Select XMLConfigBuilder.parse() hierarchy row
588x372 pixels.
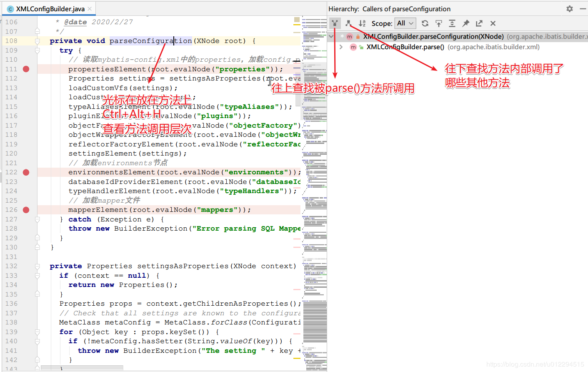pos(458,47)
